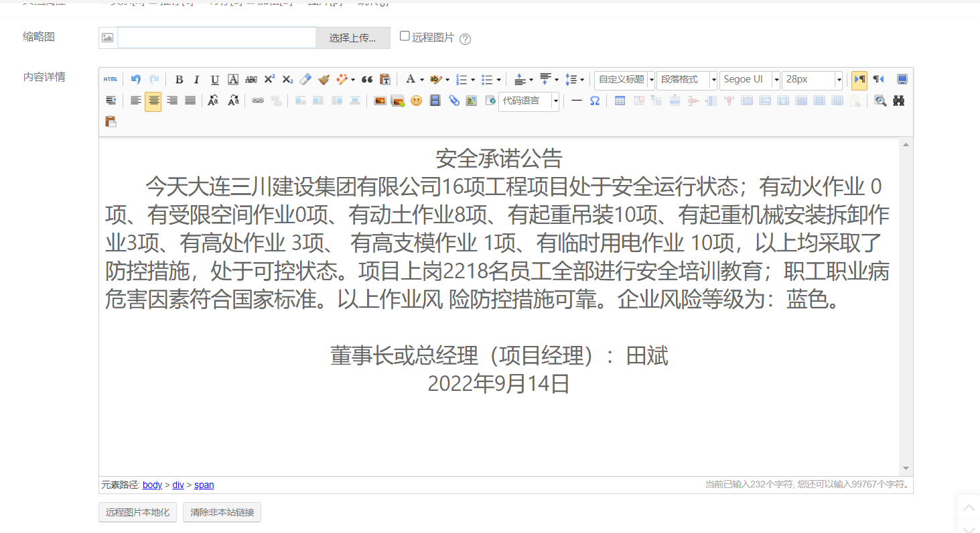
Task: Undo the last edit
Action: coord(136,80)
